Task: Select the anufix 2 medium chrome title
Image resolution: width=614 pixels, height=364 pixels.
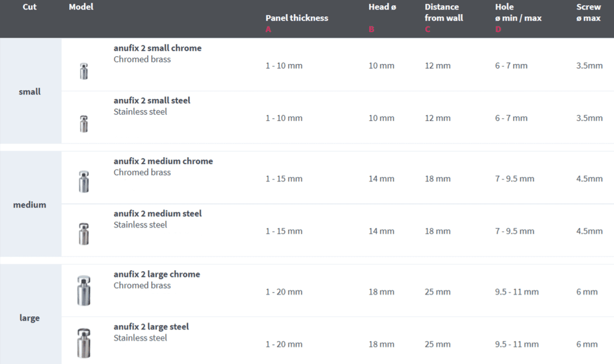Action: (x=163, y=161)
